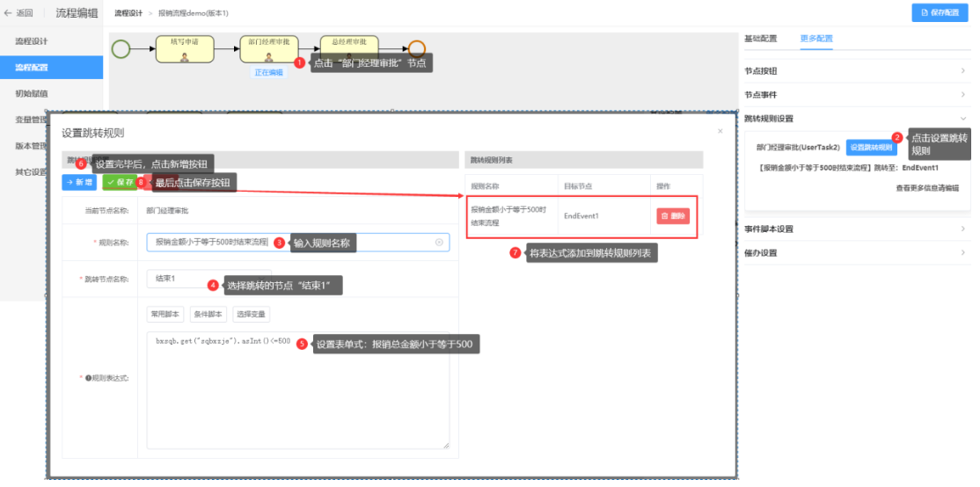Click 部门经理审批(UserTask2) label in right panel

[x=798, y=148]
